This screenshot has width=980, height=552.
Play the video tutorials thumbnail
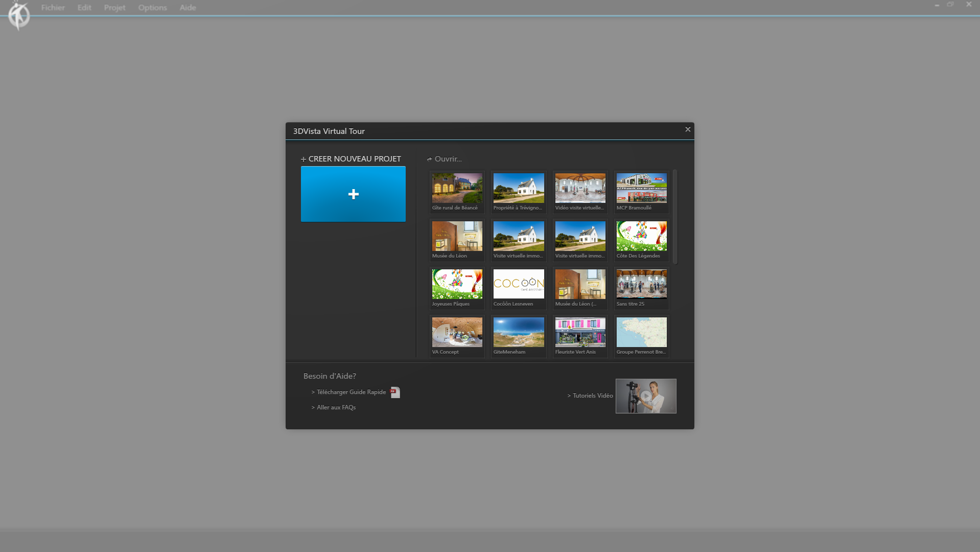tap(646, 396)
